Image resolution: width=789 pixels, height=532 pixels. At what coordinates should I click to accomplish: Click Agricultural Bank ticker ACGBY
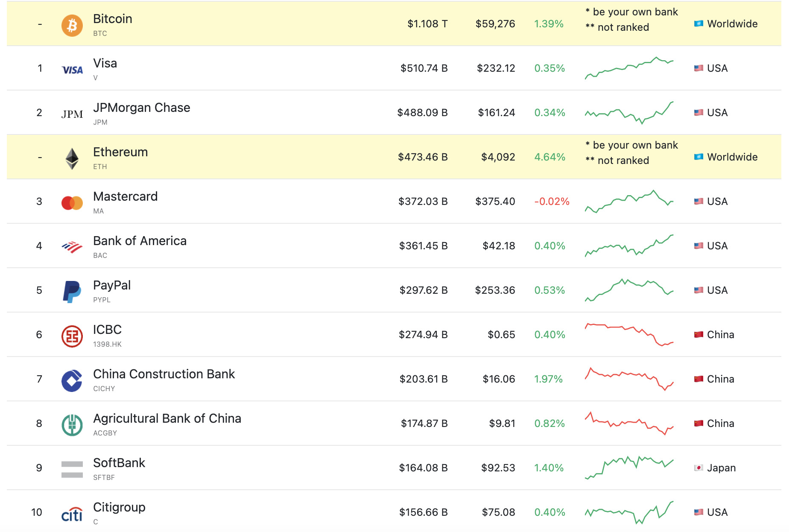[105, 433]
